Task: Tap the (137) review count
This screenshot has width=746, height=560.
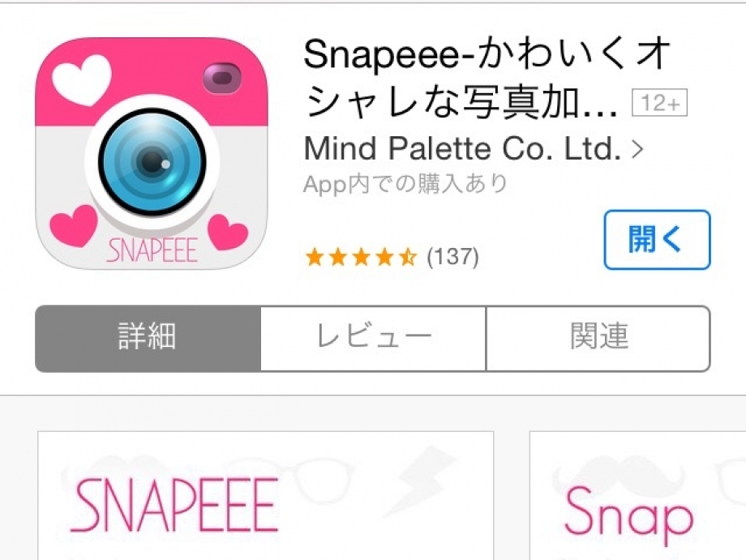Action: [452, 257]
